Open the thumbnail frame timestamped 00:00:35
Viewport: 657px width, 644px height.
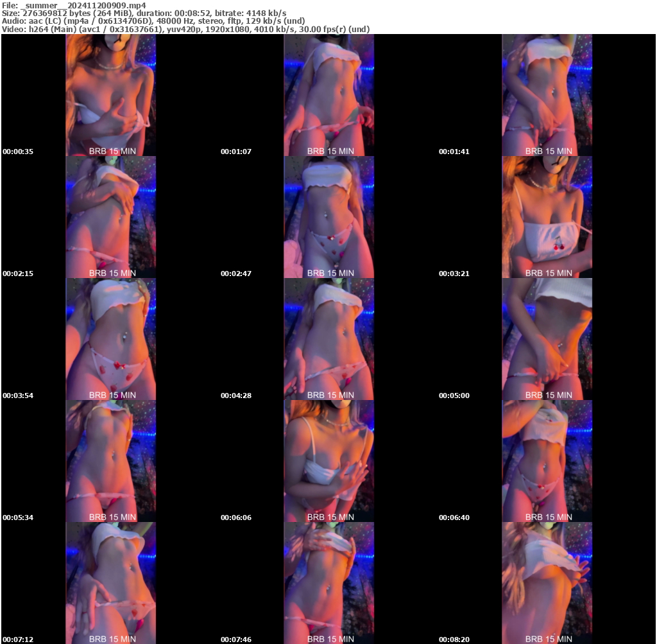click(x=110, y=95)
